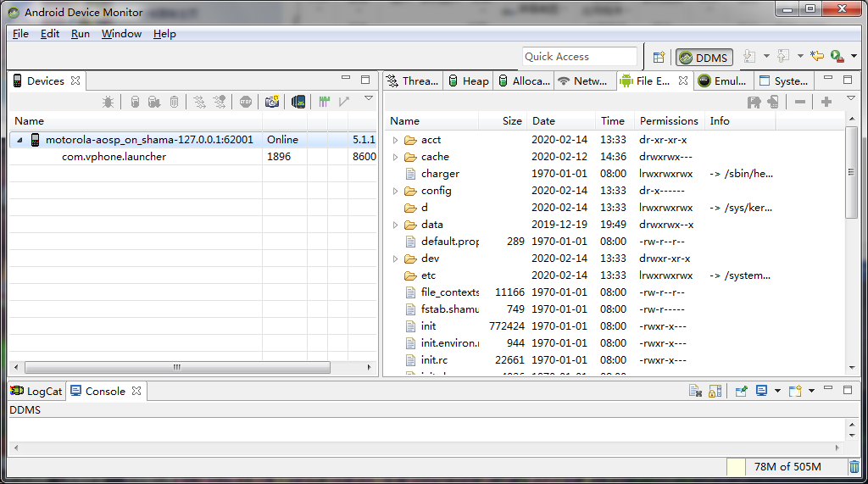
Task: Click the Delete selection minus icon
Action: coord(800,102)
